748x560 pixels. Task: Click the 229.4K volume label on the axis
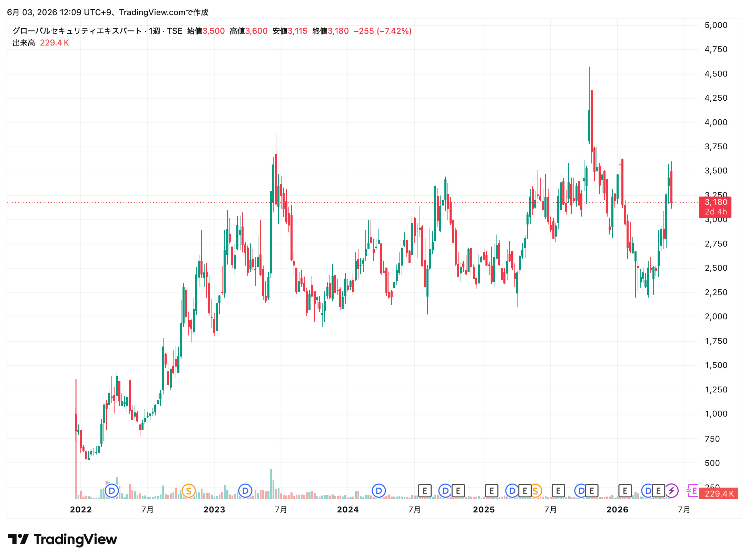tap(719, 493)
